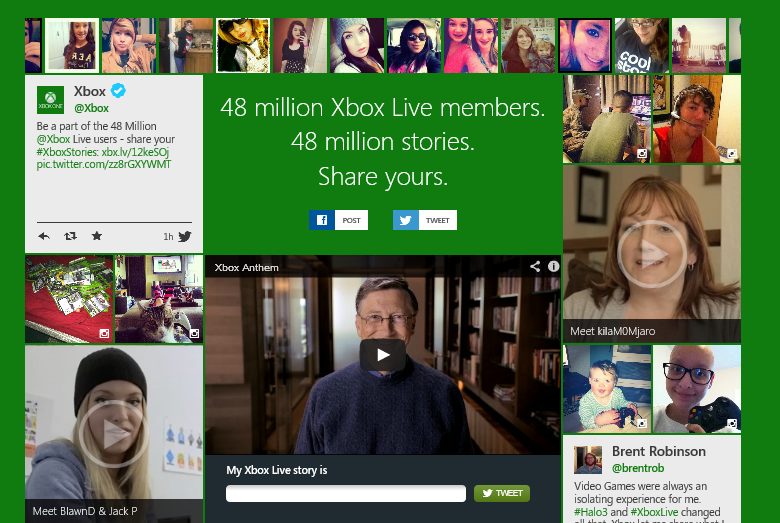Click the Xbox One avatar logo
The image size is (780, 523).
click(x=50, y=100)
